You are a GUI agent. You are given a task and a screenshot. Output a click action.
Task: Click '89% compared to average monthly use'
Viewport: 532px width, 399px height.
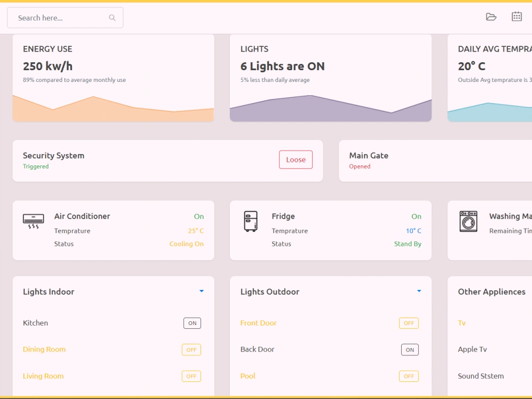(x=74, y=80)
